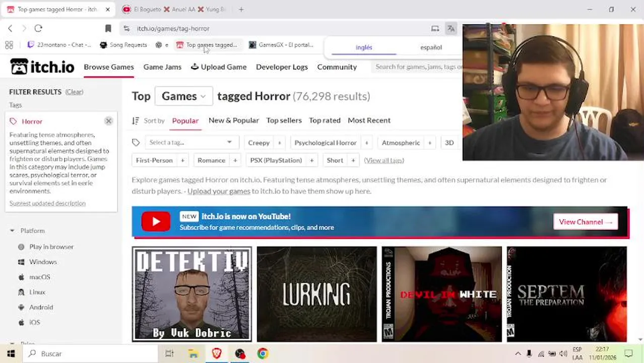Open Game Jams in the navigation
Viewport: 644px width, 363px height.
[x=162, y=67]
